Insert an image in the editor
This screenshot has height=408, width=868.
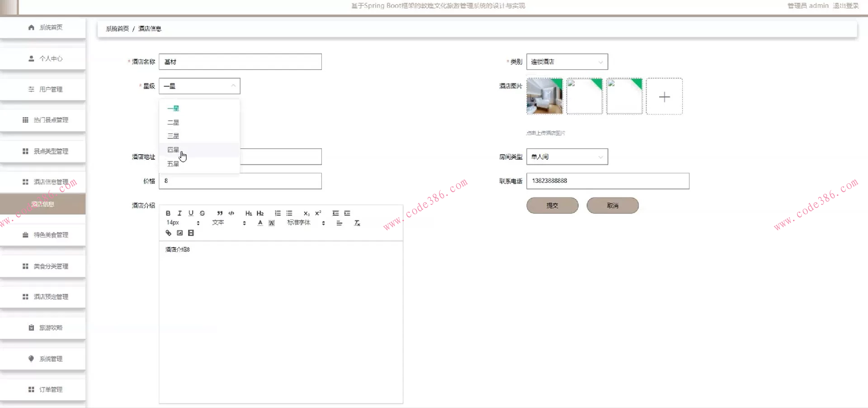(179, 233)
